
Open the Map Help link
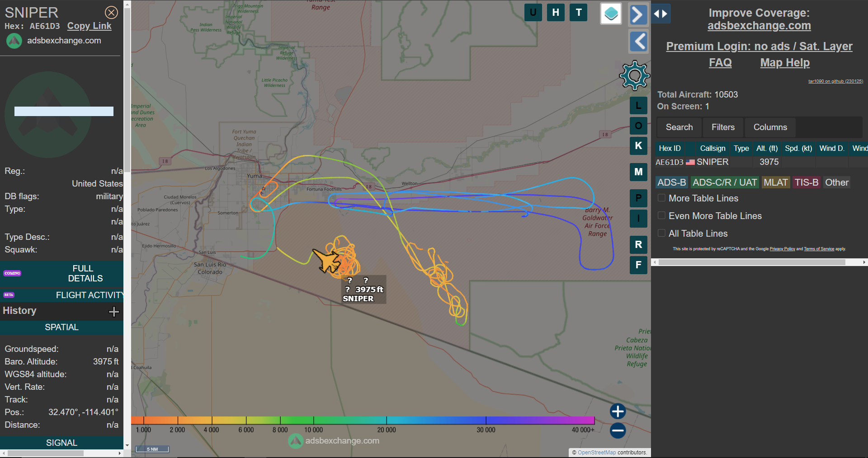point(785,63)
